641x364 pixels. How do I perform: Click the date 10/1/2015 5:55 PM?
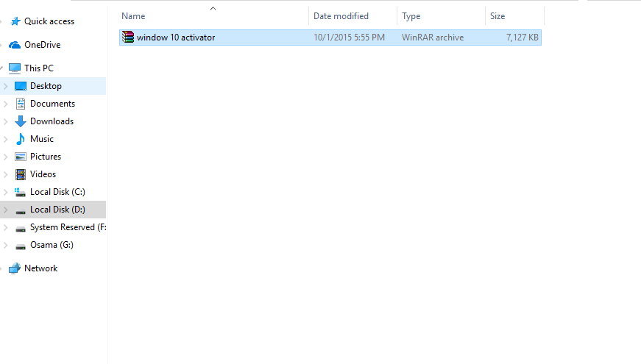pyautogui.click(x=349, y=38)
